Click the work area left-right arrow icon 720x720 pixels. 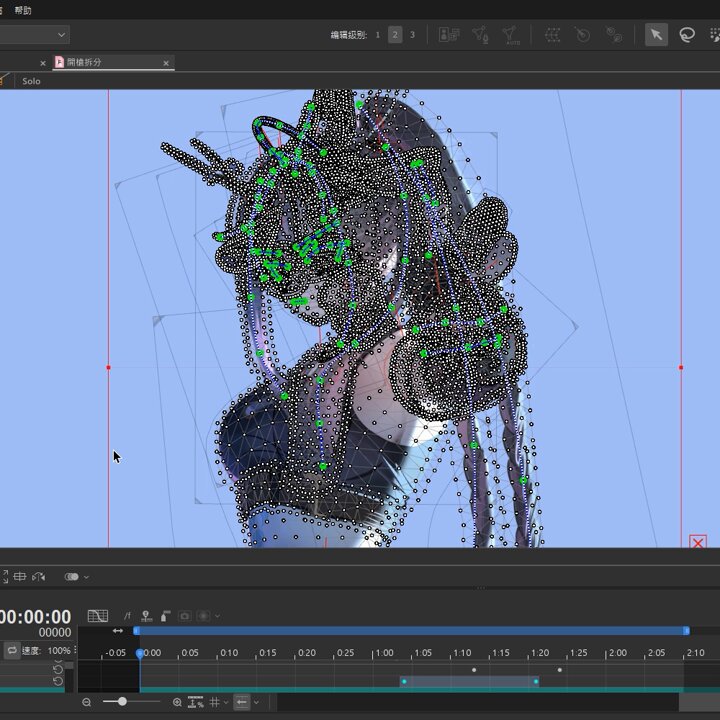click(118, 631)
